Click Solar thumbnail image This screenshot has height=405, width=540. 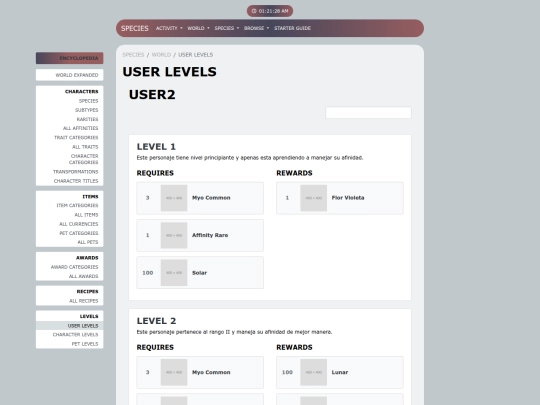(174, 273)
